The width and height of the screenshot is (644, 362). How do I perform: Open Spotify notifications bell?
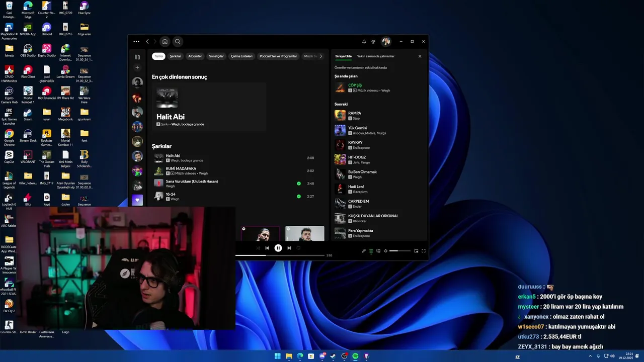pos(364,42)
